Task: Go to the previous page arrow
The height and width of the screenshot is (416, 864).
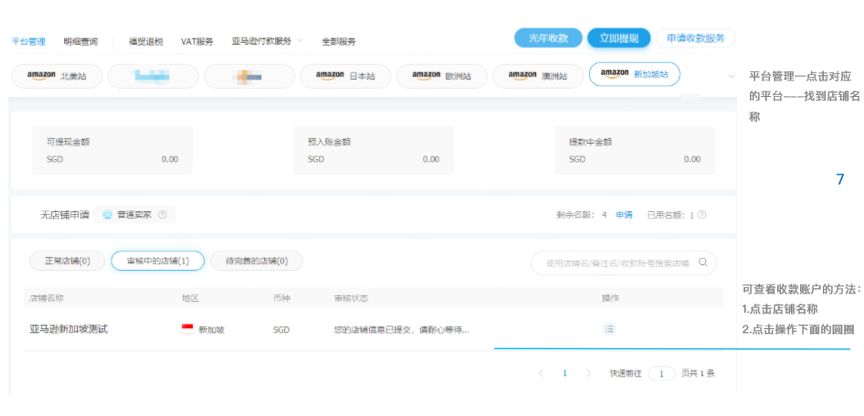Action: (x=541, y=374)
